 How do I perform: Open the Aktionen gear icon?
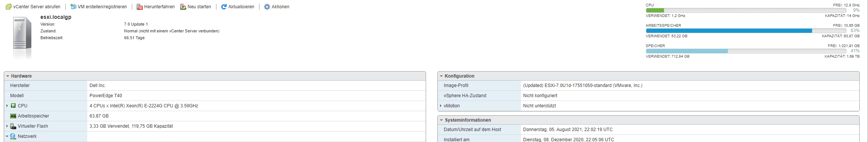click(x=267, y=7)
